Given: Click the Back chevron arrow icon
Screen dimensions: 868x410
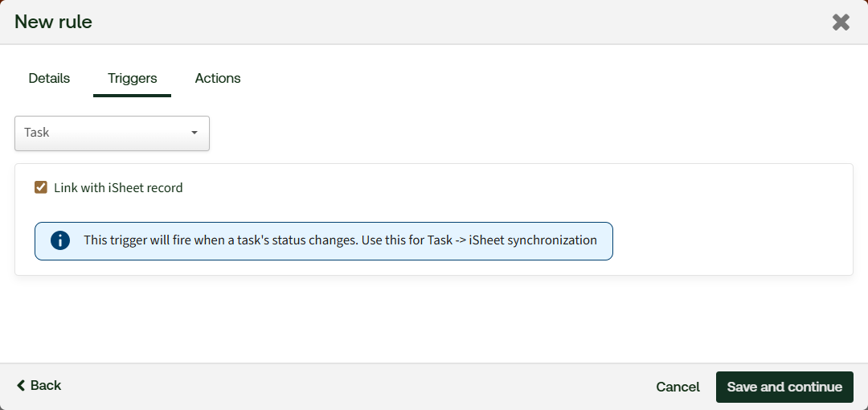Looking at the screenshot, I should (x=21, y=386).
